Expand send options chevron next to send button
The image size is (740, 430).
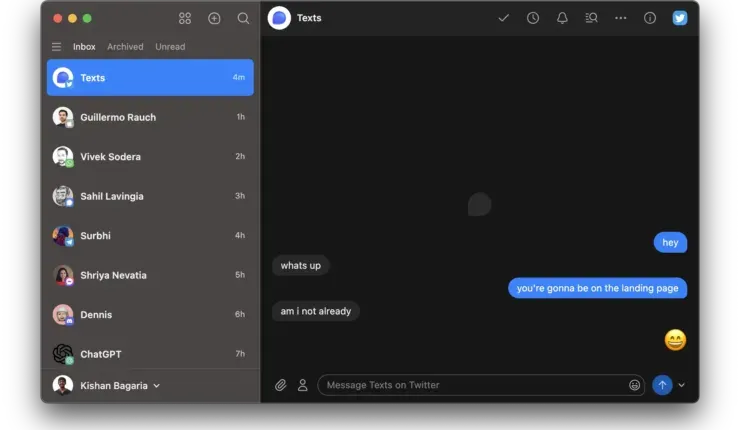[681, 385]
